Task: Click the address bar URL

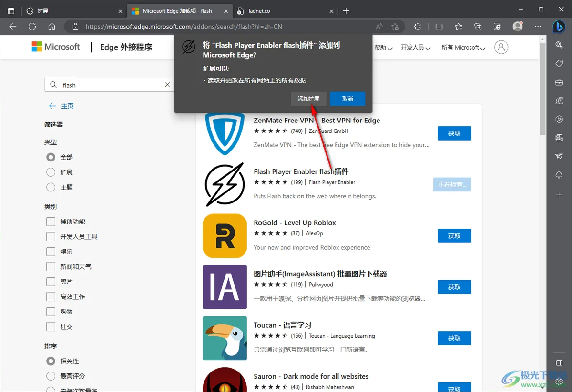Action: (x=184, y=27)
